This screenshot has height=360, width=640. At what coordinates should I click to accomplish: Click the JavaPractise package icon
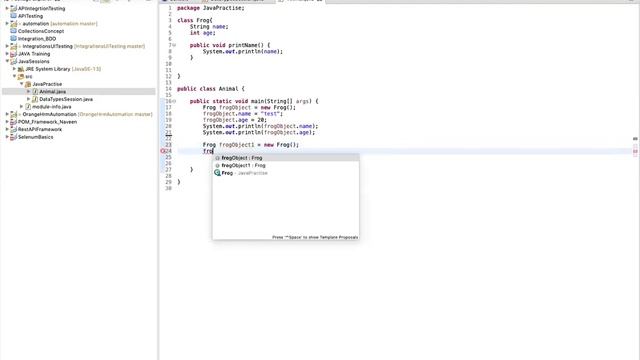point(28,84)
